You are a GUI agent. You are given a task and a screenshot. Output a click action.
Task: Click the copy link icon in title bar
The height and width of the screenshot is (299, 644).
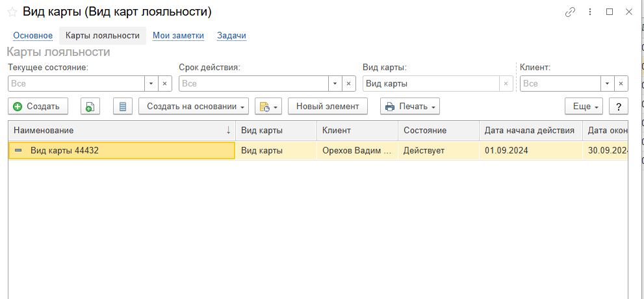point(571,12)
